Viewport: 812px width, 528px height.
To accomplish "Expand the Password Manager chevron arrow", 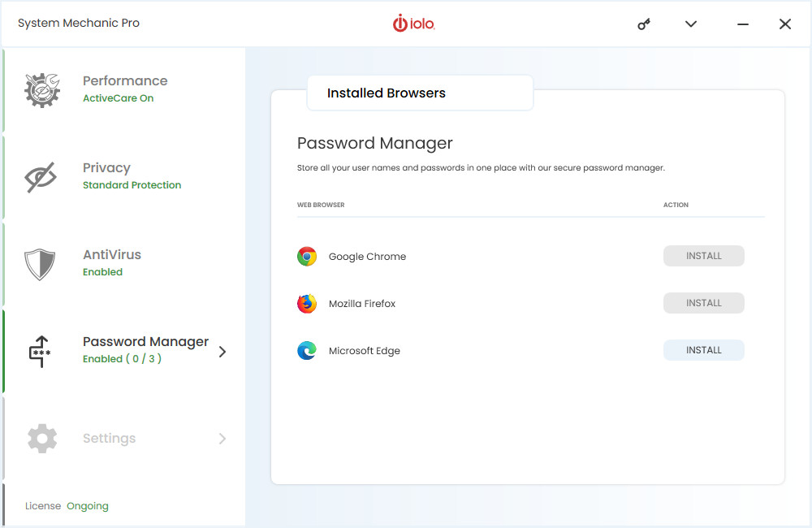I will point(222,352).
